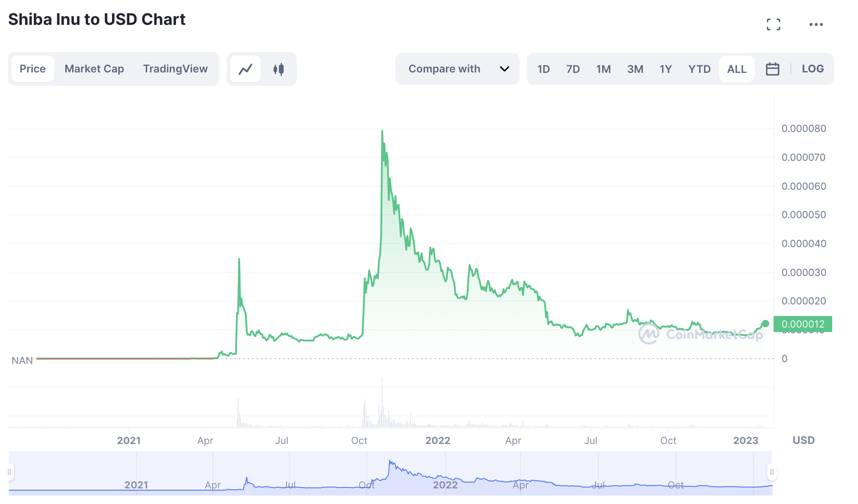Switch to the TradingView tab
This screenshot has width=858, height=504.
(x=175, y=69)
